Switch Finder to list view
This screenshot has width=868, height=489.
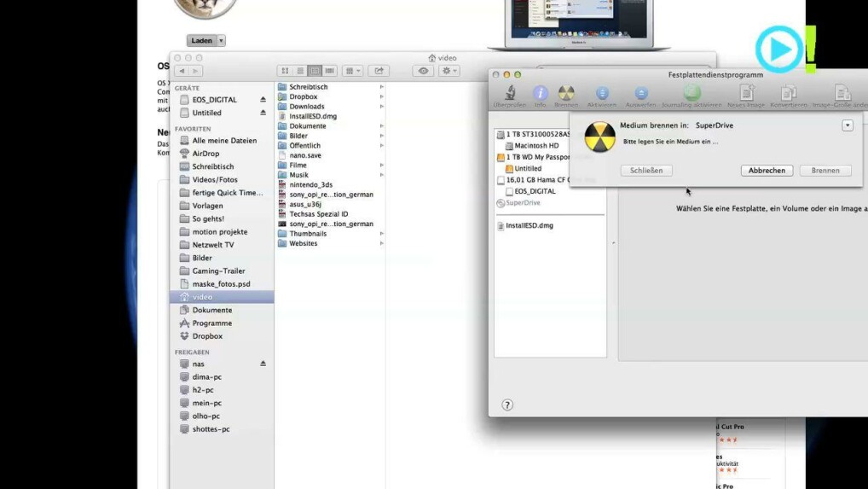[x=300, y=71]
